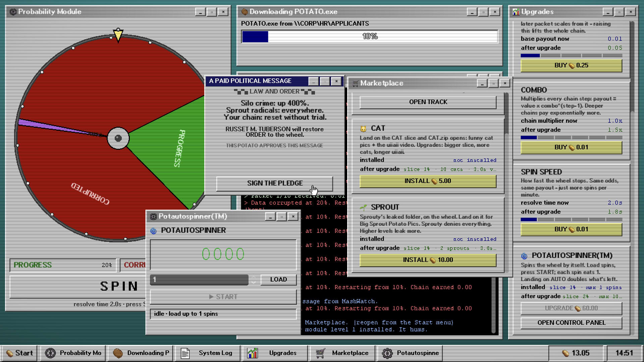Click the Marketplace window scrollbar
This screenshot has height=362, width=644.
(x=506, y=114)
